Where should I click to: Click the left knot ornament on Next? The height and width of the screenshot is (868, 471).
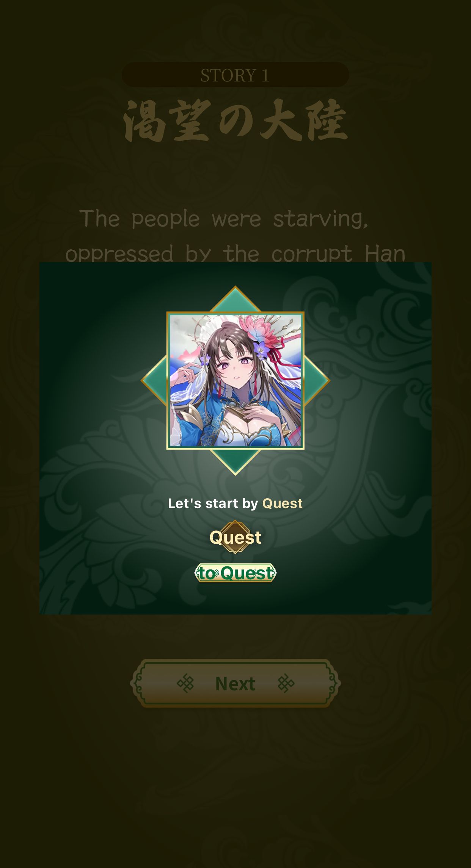pos(185,684)
